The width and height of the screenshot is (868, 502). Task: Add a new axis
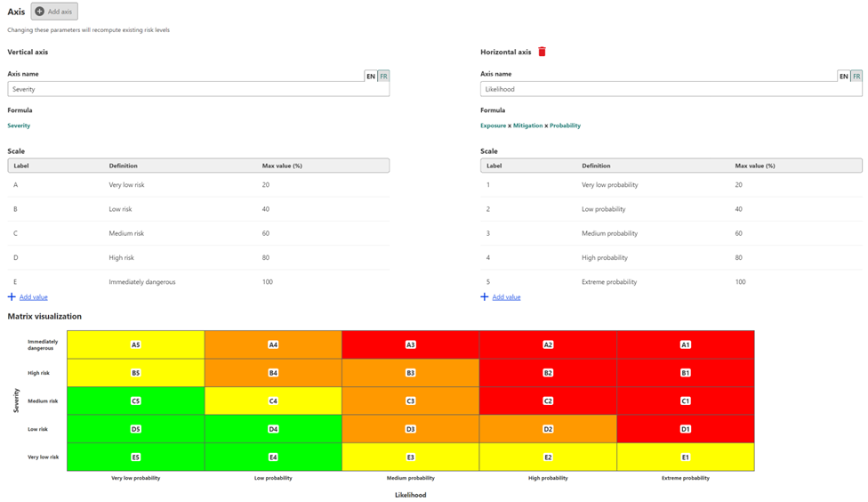[54, 11]
